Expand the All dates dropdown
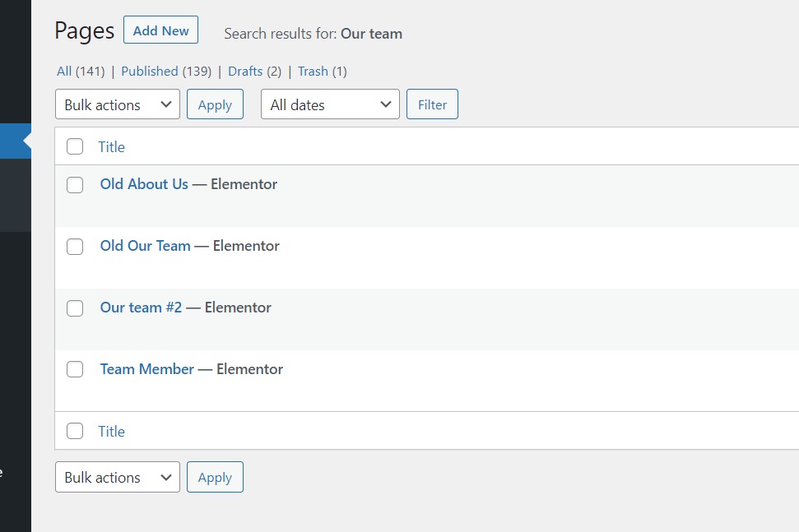This screenshot has height=532, width=799. click(x=330, y=104)
